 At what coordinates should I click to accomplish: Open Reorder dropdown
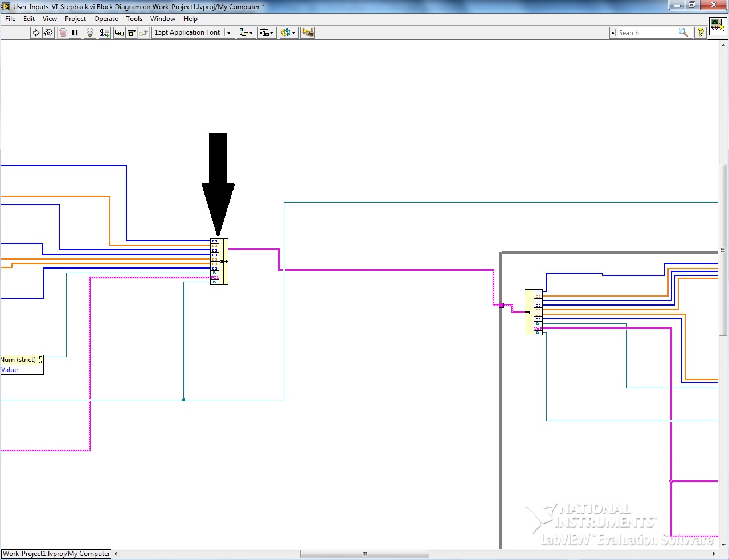click(289, 32)
